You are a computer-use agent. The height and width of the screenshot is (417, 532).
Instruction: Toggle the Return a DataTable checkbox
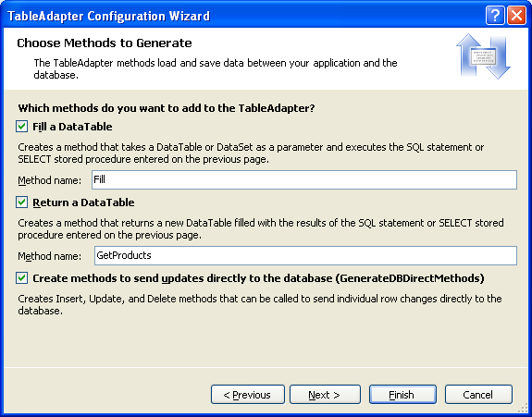click(x=21, y=202)
